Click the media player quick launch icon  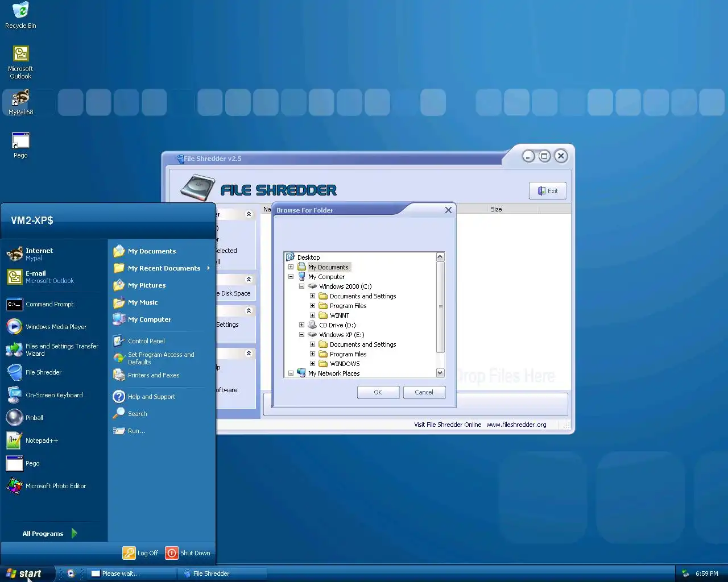click(x=71, y=573)
